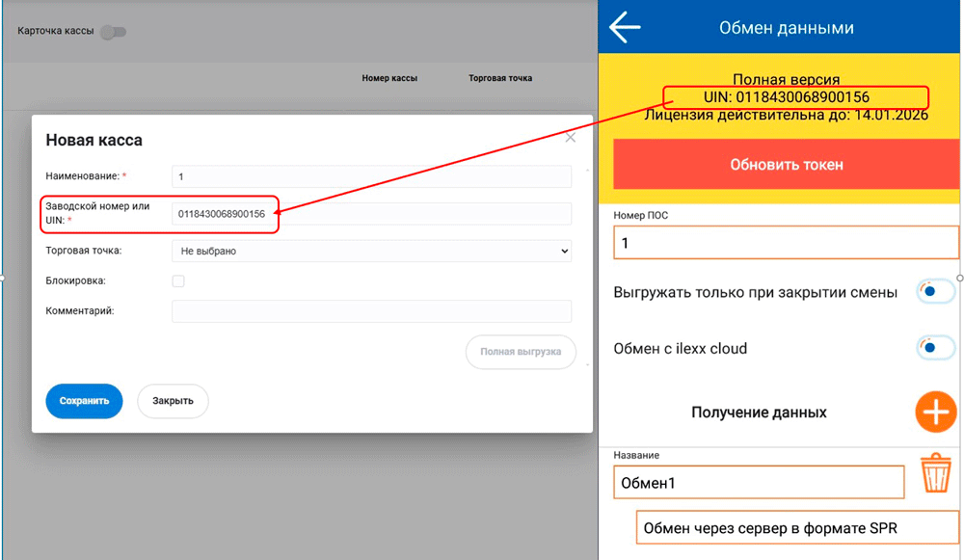Toggle the Карточка кассы switch
964x560 pixels.
click(114, 32)
